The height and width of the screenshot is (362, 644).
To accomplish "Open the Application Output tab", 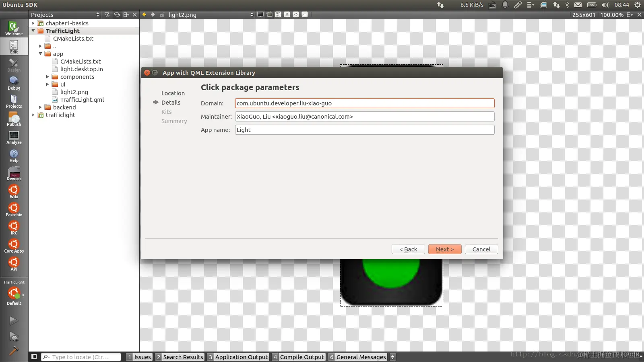I will [x=237, y=357].
